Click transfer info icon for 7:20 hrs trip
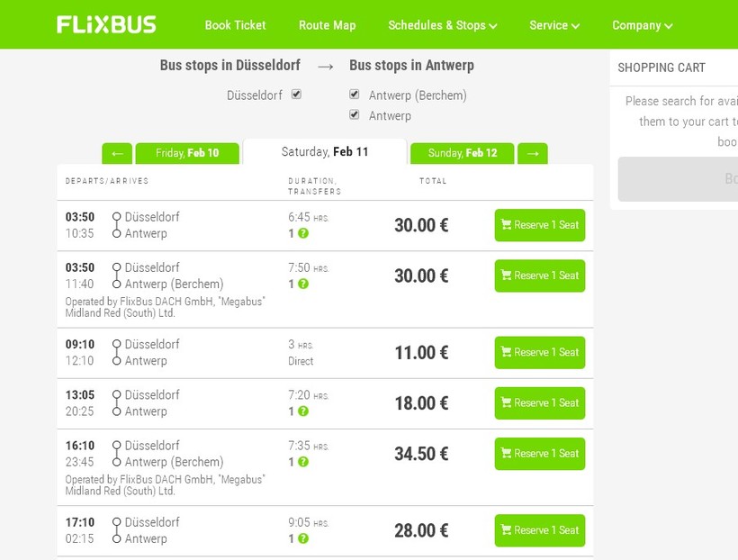 (x=303, y=411)
